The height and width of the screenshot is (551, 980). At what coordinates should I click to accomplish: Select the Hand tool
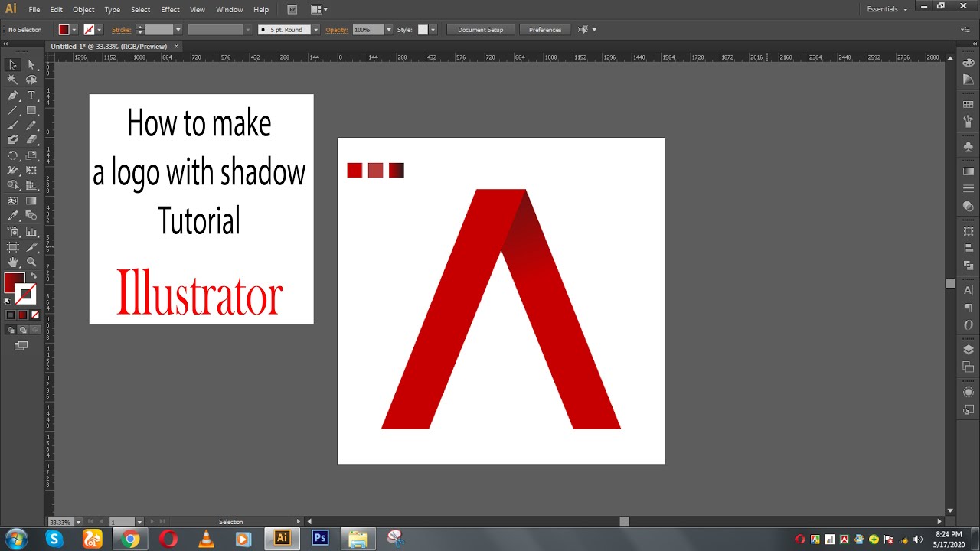point(13,262)
